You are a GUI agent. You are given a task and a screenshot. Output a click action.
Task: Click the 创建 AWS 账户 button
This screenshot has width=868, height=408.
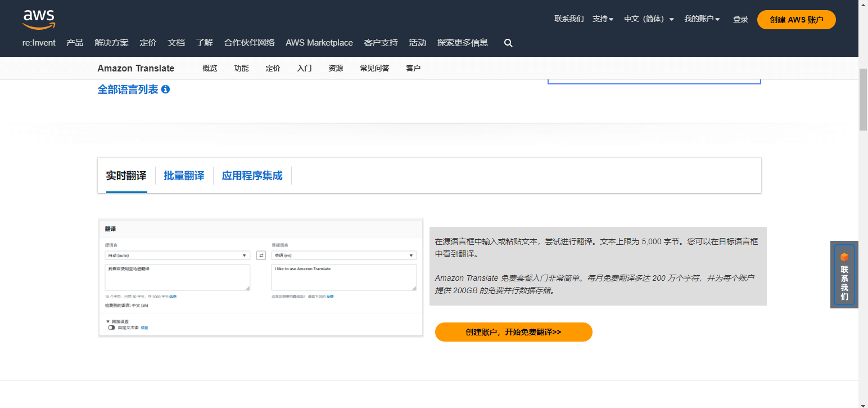click(x=796, y=20)
